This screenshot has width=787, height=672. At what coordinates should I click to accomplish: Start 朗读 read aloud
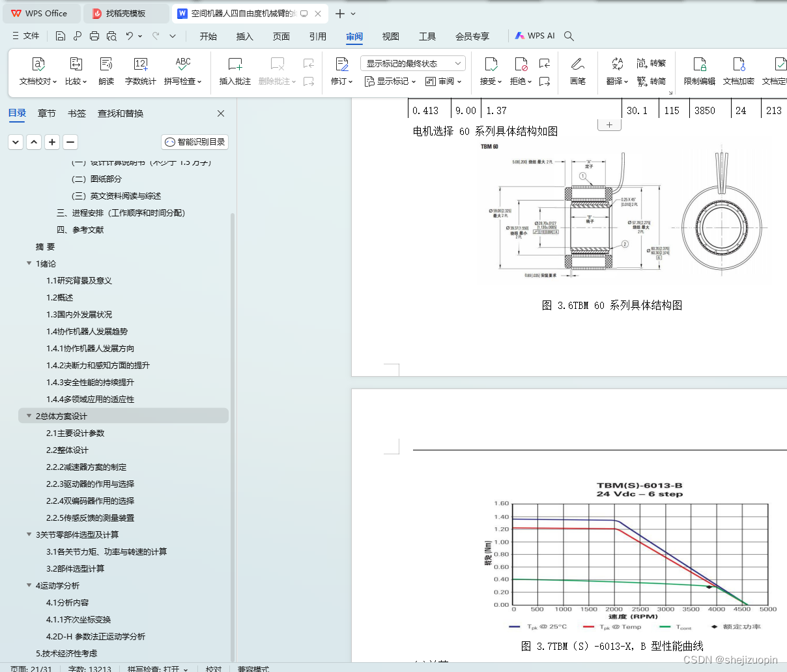[106, 71]
